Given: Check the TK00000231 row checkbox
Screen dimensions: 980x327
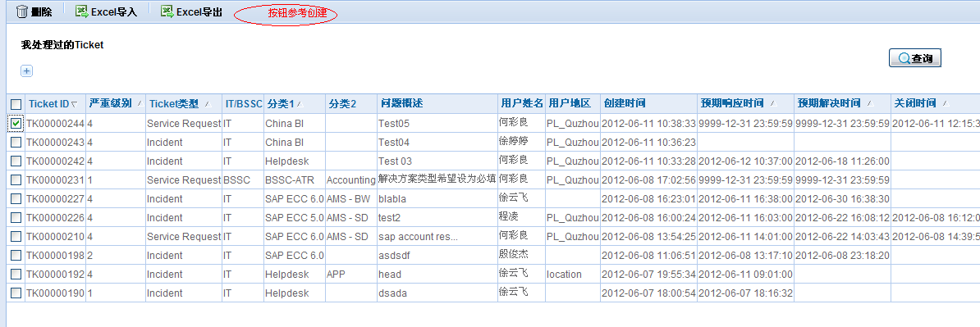Looking at the screenshot, I should 16,180.
